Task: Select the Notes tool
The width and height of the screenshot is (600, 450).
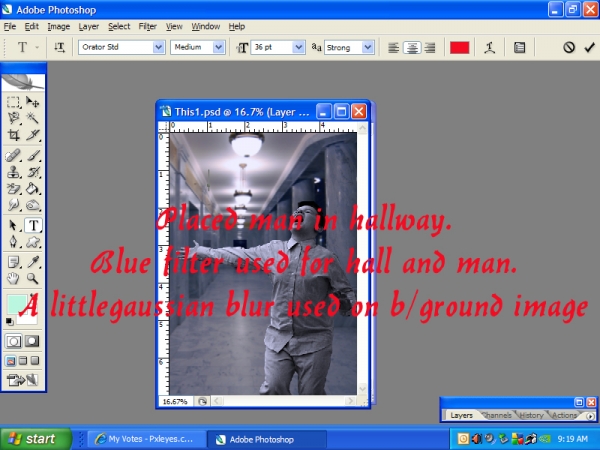Action: (x=13, y=262)
